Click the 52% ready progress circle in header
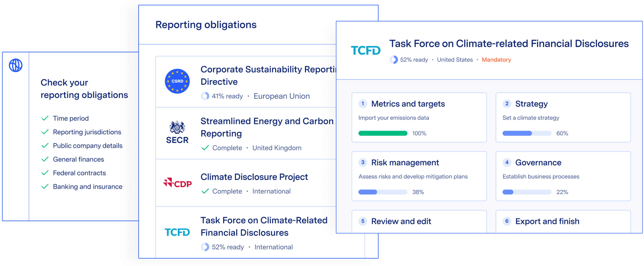 tap(393, 60)
